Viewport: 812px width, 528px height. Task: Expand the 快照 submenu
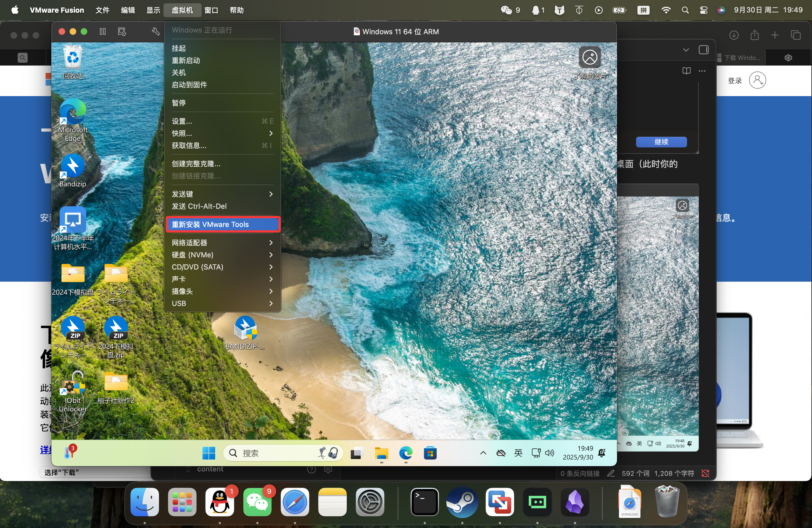coord(222,133)
